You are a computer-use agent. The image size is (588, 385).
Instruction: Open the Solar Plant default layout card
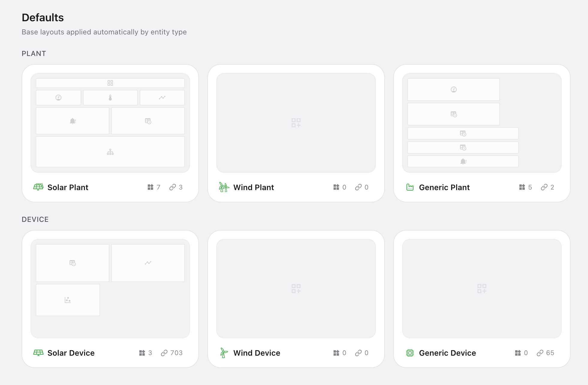coord(110,133)
